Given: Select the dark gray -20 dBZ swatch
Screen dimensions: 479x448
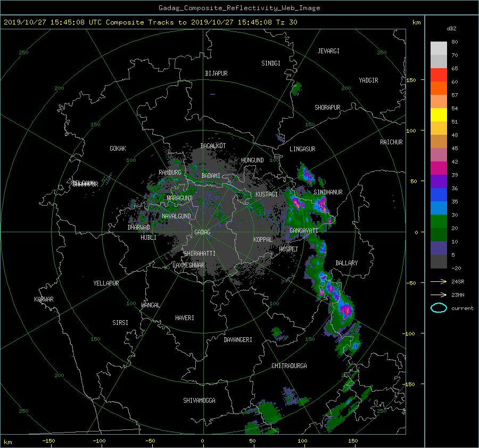Looking at the screenshot, I should pos(439,262).
